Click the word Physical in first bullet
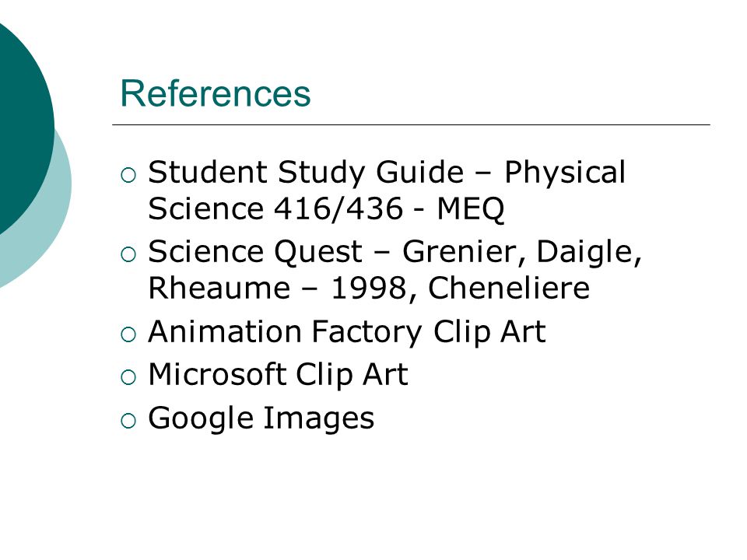Viewport: 747px width, 560px height. pyautogui.click(x=565, y=173)
